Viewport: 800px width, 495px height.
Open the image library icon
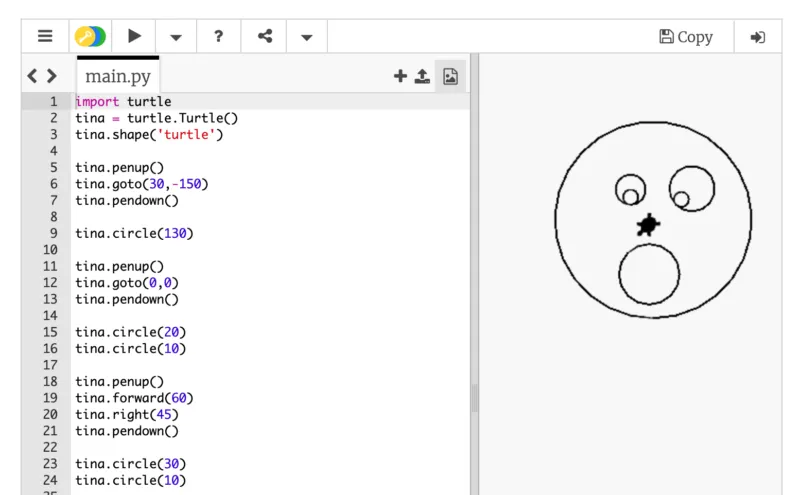click(450, 76)
